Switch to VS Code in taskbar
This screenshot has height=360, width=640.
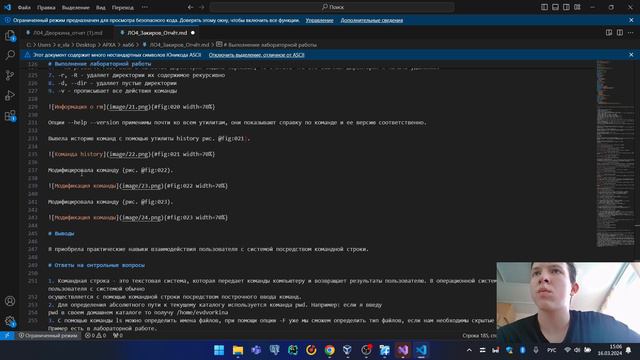coord(421,350)
